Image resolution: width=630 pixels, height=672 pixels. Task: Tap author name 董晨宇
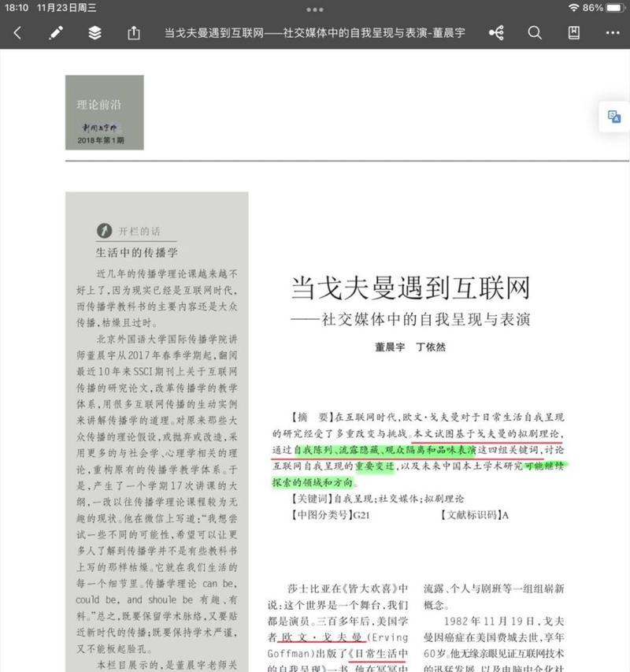[x=390, y=347]
